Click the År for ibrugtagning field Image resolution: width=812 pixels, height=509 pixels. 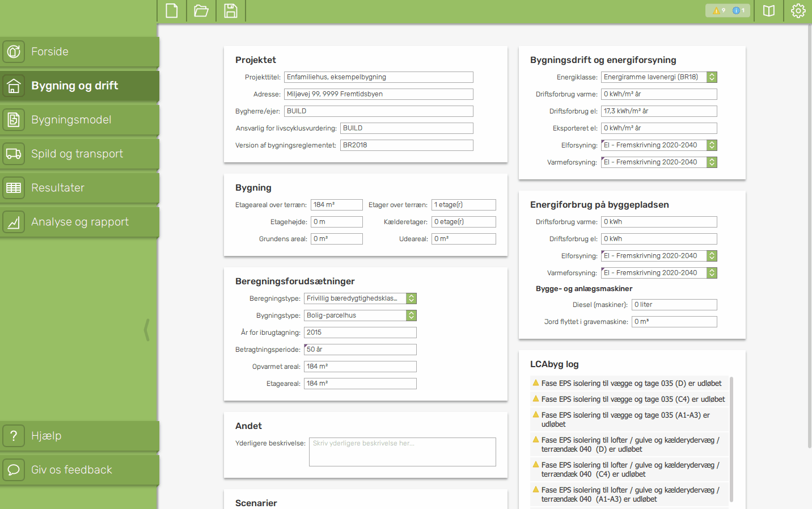tap(360, 333)
